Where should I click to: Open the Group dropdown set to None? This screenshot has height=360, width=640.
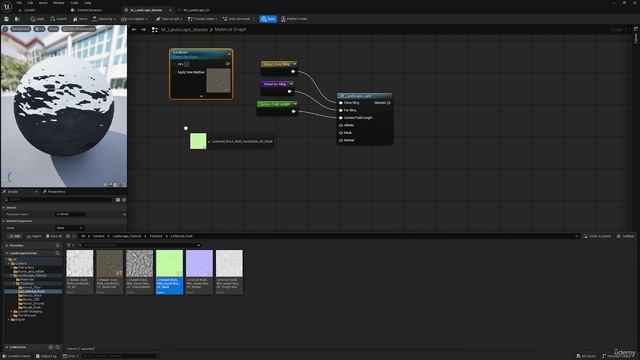point(69,228)
